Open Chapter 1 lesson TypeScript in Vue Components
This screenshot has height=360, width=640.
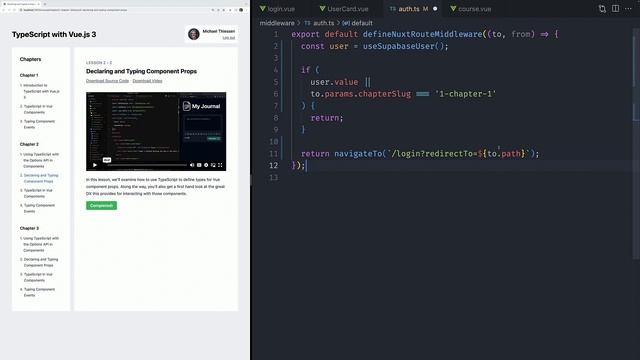coord(37,109)
